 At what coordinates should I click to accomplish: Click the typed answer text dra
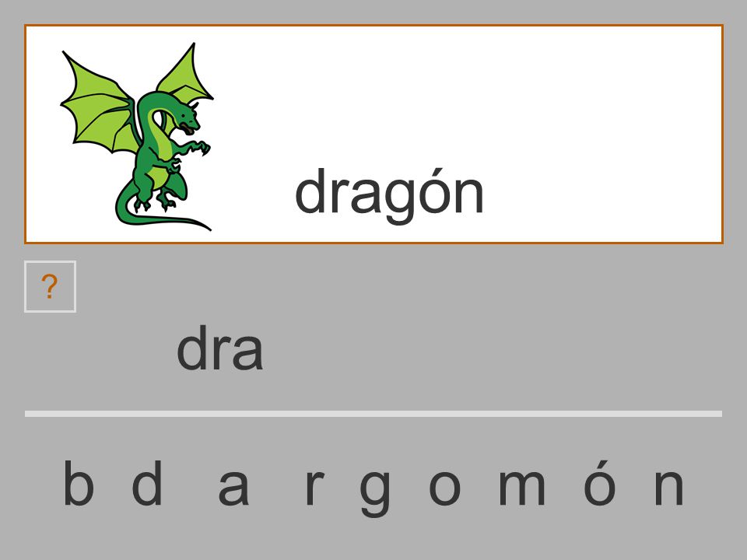point(219,348)
